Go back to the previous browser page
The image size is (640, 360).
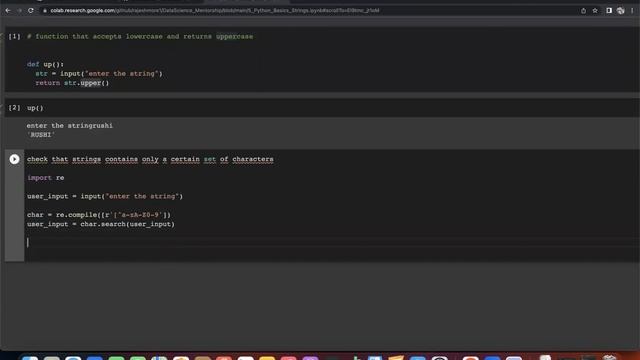click(8, 11)
